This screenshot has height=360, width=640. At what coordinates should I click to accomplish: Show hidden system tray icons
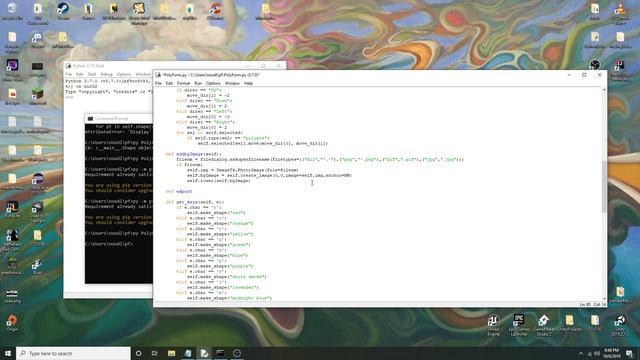pyautogui.click(x=581, y=353)
